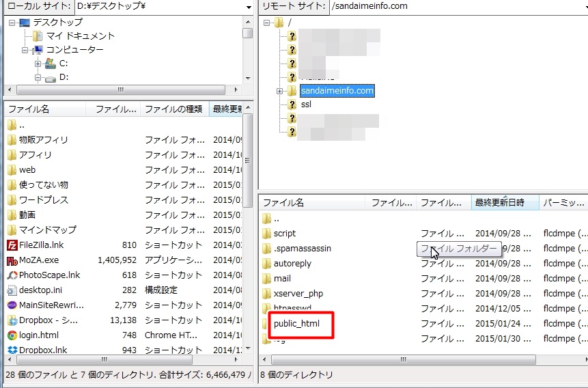Screen dimensions: 588x388
Task: Select the D: drive icon
Action: coord(51,78)
